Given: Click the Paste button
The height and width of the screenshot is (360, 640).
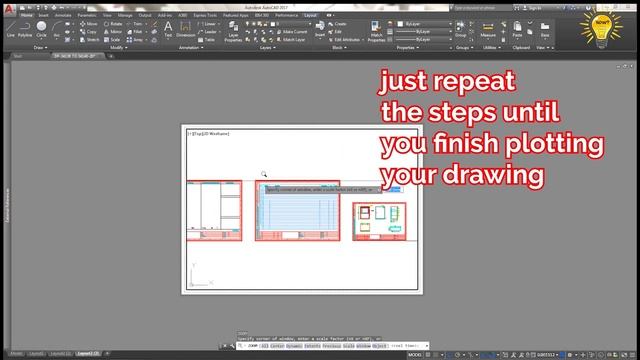Looking at the screenshot, I should [517, 29].
